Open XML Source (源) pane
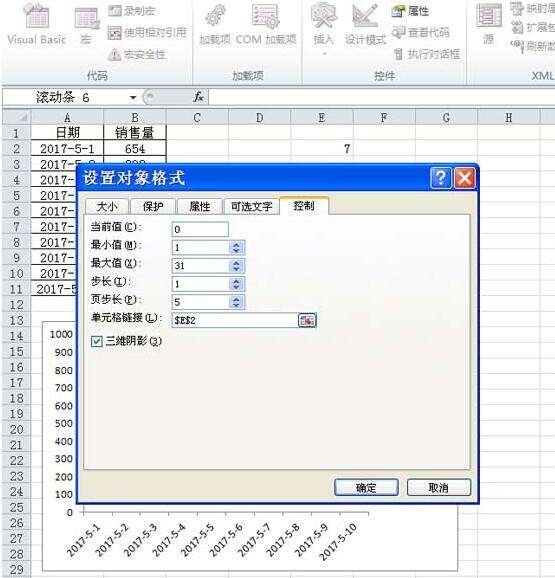This screenshot has width=555, height=578. 489,25
